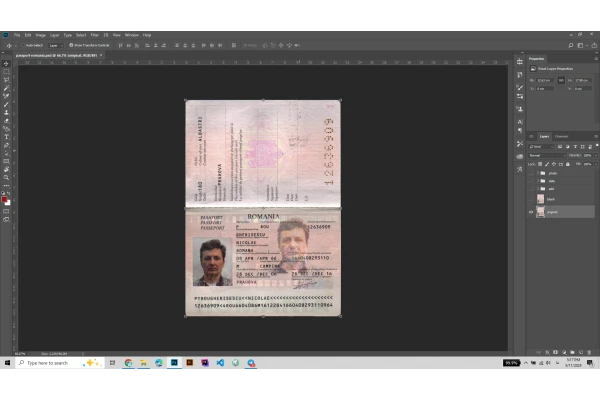The height and width of the screenshot is (400, 600).
Task: Select the Rectangular Marquee tool
Action: [6, 72]
